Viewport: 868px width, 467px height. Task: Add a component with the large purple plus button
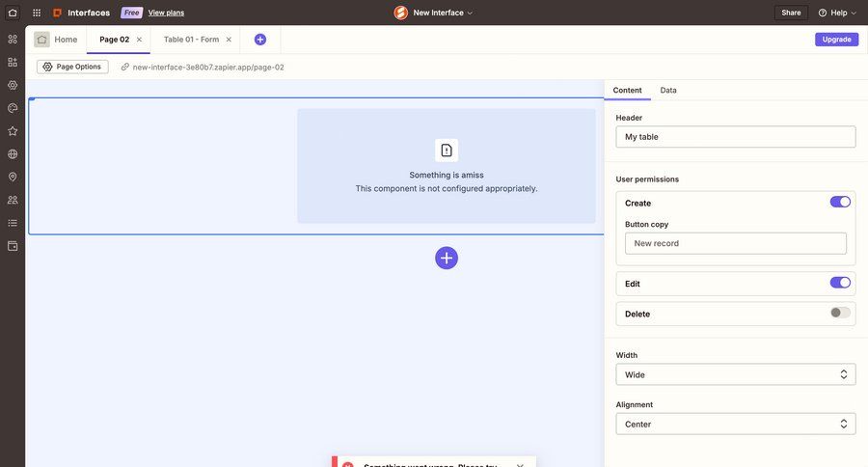click(x=447, y=258)
